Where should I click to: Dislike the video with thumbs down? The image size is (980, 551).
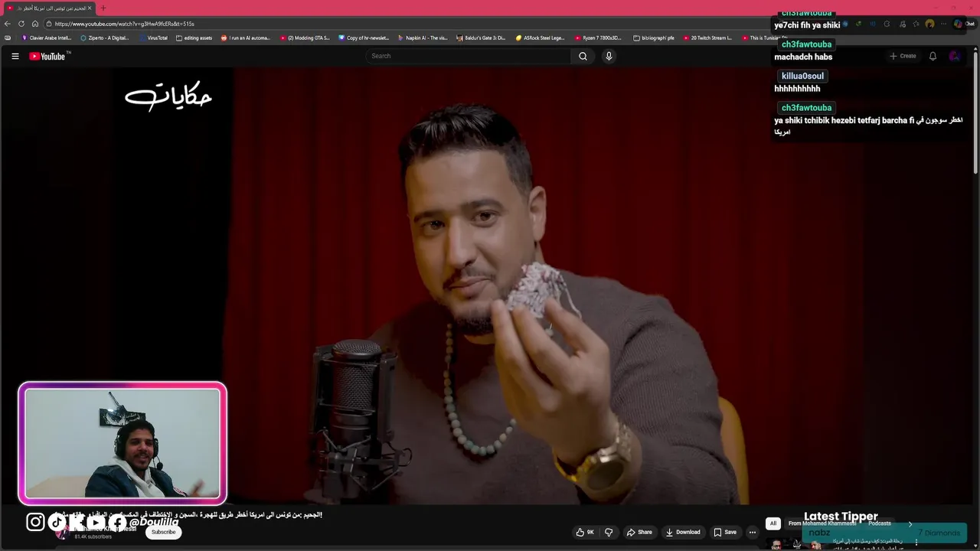tap(609, 532)
